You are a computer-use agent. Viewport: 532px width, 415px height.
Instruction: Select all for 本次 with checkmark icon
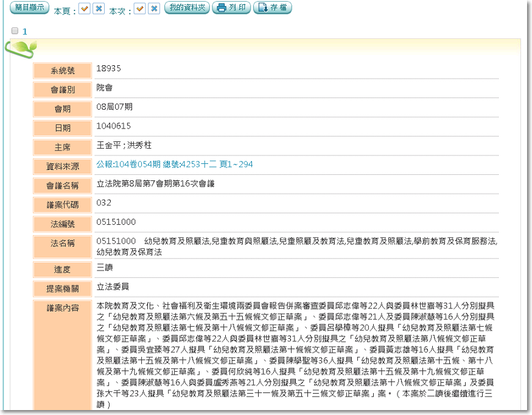[x=139, y=9]
